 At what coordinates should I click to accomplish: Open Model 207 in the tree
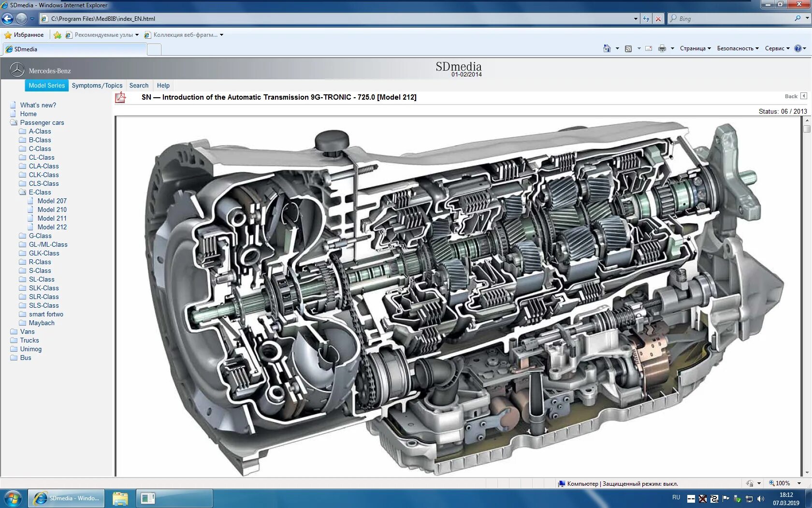pyautogui.click(x=52, y=201)
